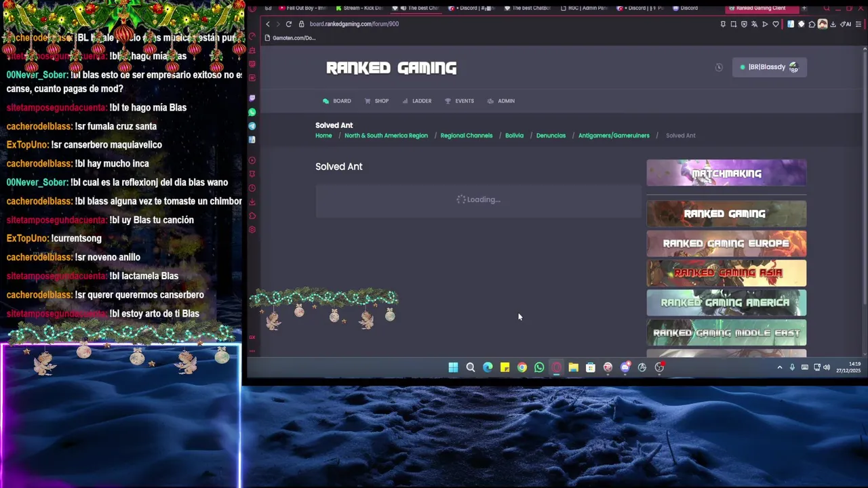The width and height of the screenshot is (868, 488).
Task: Click the RANKED GAMING MIDDLE EAST banner
Action: point(726,333)
